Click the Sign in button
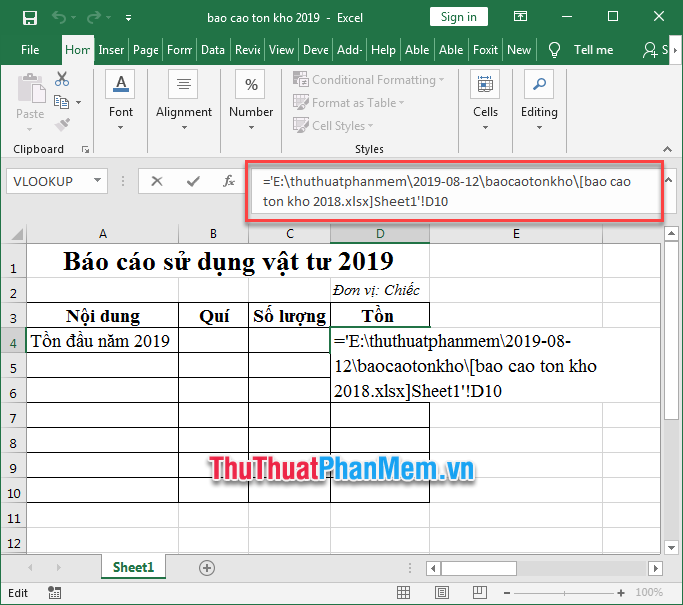This screenshot has width=683, height=605. point(458,17)
